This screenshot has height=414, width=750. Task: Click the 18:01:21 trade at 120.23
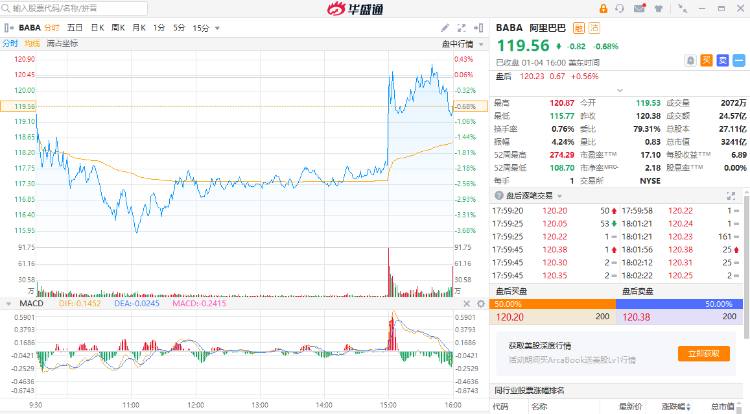point(680,237)
